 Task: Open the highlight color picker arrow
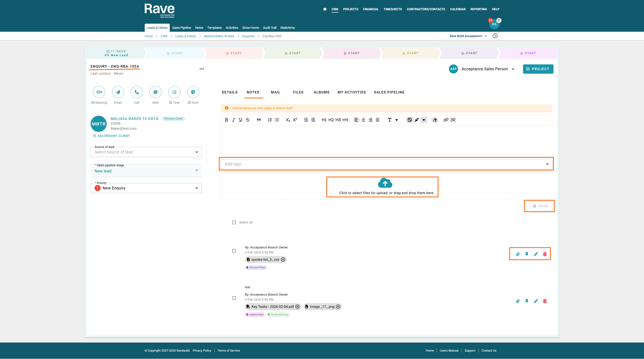click(x=423, y=120)
